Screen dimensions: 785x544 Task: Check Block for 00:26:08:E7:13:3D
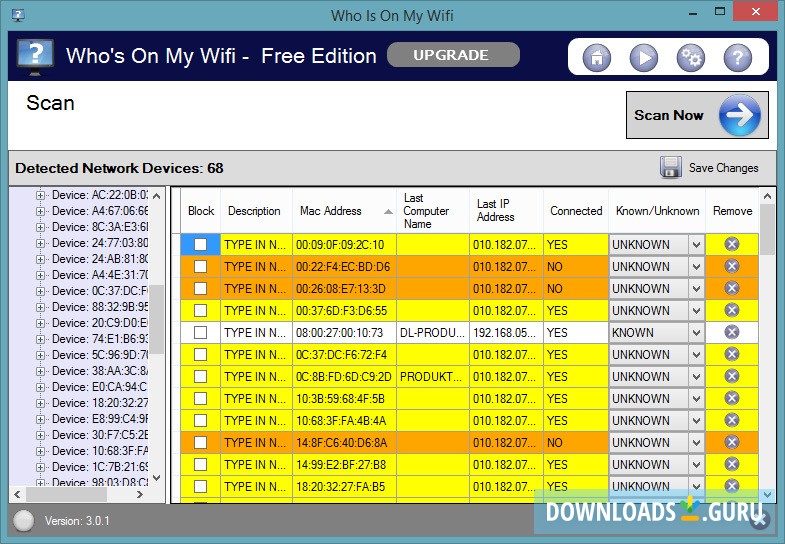click(x=200, y=288)
